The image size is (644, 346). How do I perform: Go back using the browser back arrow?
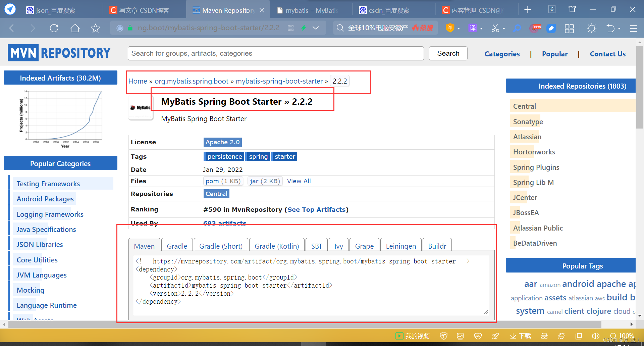point(12,28)
